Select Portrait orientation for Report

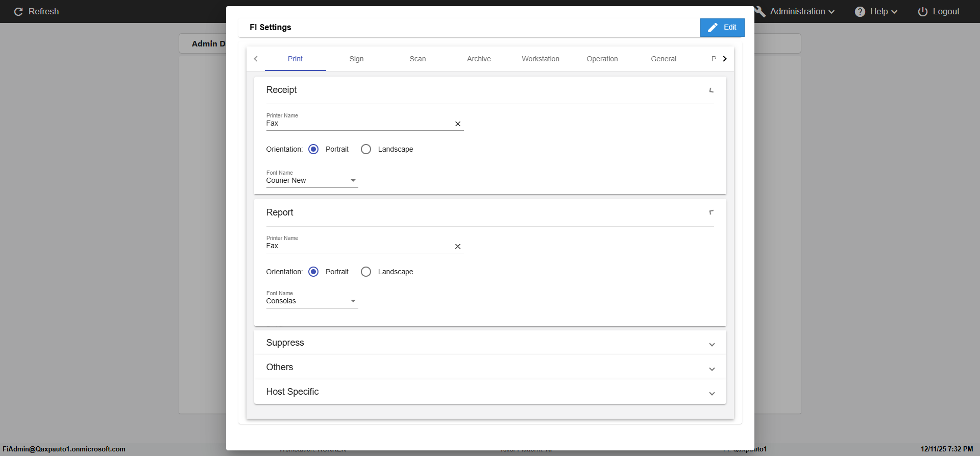point(313,272)
